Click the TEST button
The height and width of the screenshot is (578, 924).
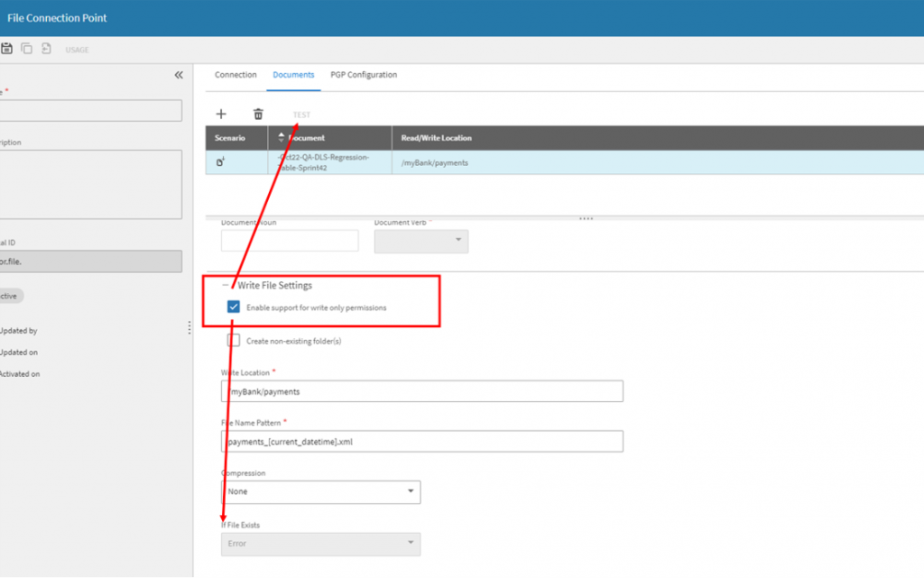coord(301,115)
